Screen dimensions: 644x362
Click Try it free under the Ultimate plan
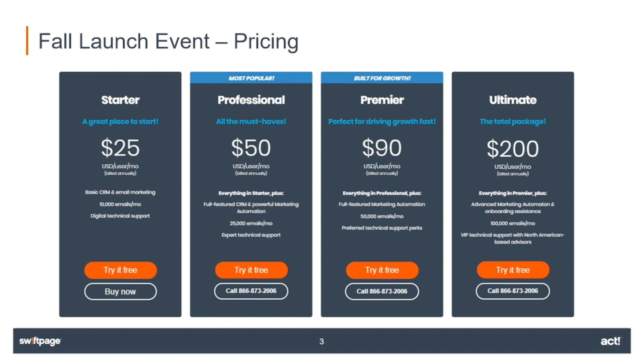pos(513,270)
